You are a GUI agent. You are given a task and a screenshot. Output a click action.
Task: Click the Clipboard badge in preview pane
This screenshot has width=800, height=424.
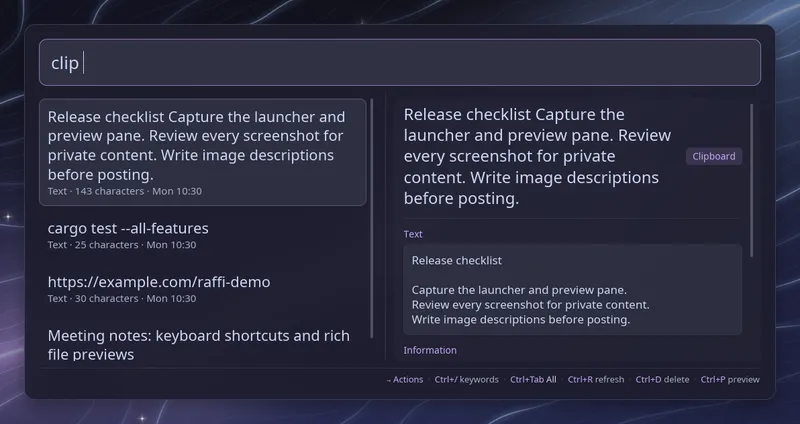713,156
